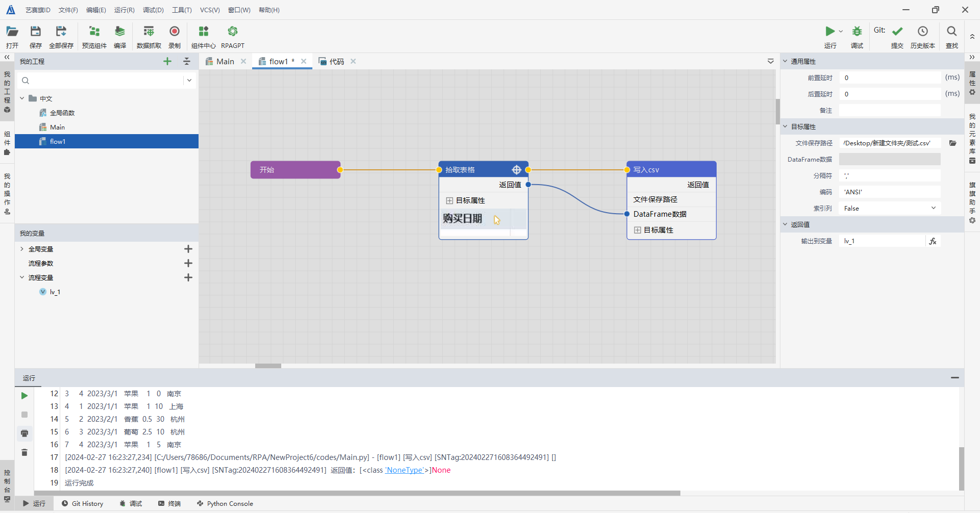
Task: Open the run button dropdown arrow
Action: click(x=841, y=31)
